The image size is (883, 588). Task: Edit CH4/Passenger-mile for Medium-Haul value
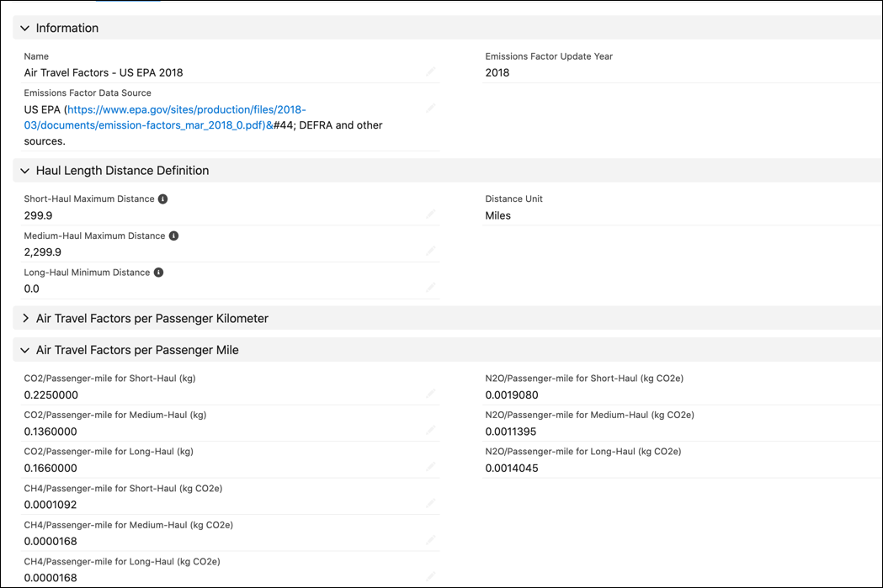coord(431,540)
